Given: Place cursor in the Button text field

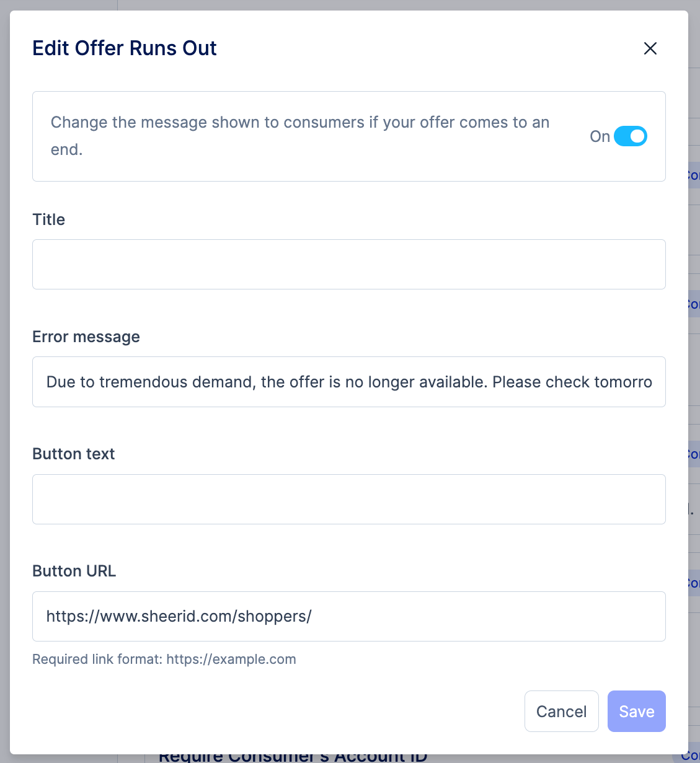Looking at the screenshot, I should coord(348,499).
